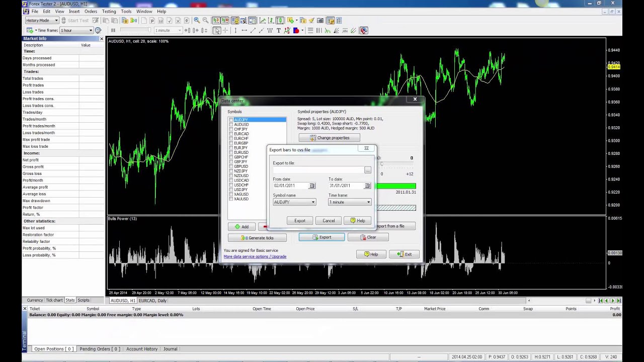Open the Insert menu
Screen dimensions: 644x362
tap(74, 11)
